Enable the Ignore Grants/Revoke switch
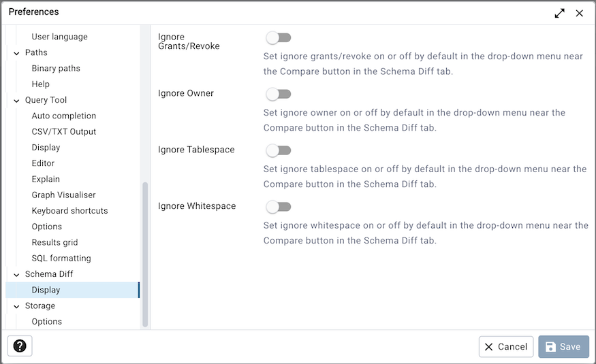596x364 pixels. pyautogui.click(x=279, y=38)
